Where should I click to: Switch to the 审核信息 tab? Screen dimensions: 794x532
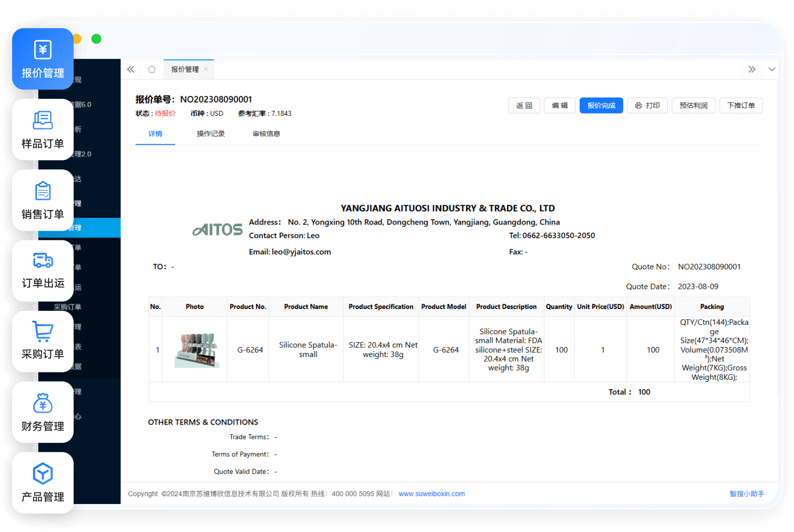tap(266, 134)
